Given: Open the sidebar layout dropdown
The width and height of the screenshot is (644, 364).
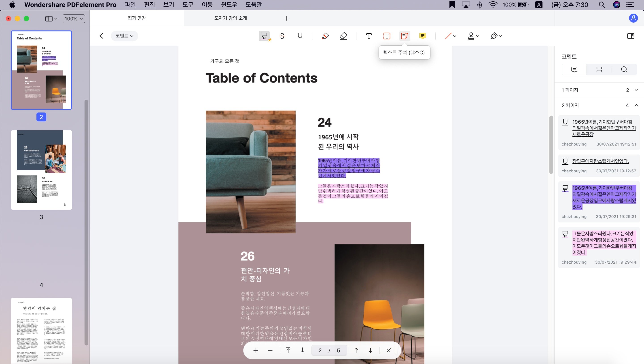Looking at the screenshot, I should [x=51, y=19].
